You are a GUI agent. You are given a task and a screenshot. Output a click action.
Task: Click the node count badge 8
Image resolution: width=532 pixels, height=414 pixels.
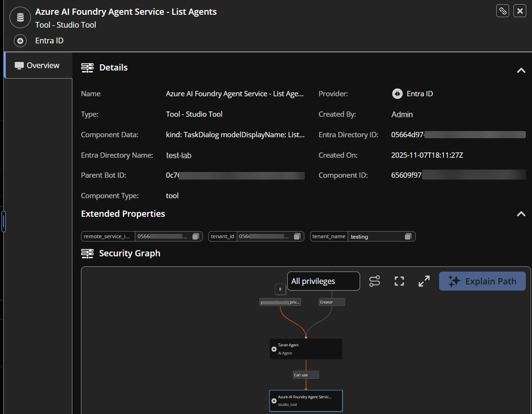[280, 289]
